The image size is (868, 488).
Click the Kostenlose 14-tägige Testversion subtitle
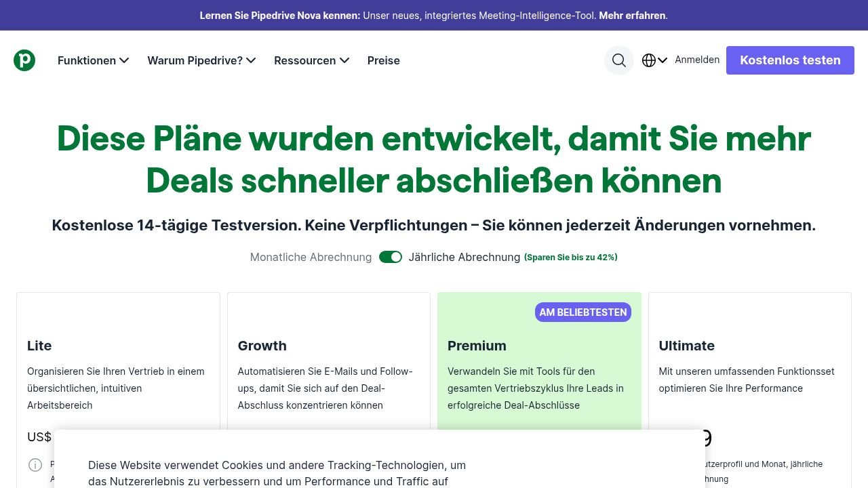point(434,225)
